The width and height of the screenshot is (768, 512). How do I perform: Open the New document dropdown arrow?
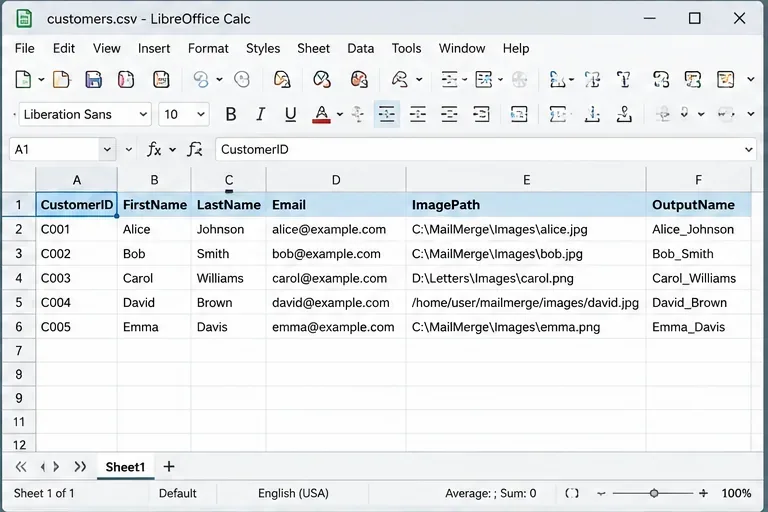pos(41,79)
